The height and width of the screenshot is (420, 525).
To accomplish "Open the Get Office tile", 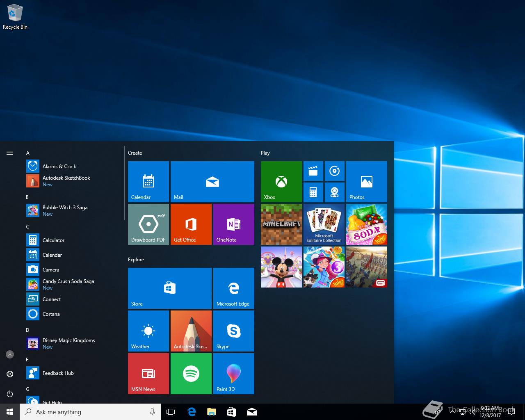I will pyautogui.click(x=191, y=224).
